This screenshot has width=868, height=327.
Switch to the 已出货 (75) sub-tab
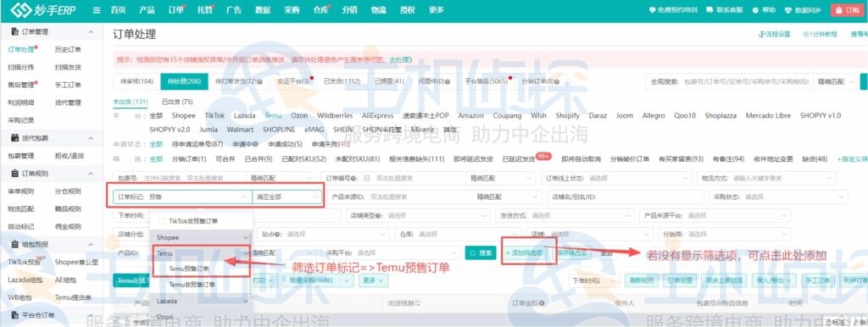point(177,102)
